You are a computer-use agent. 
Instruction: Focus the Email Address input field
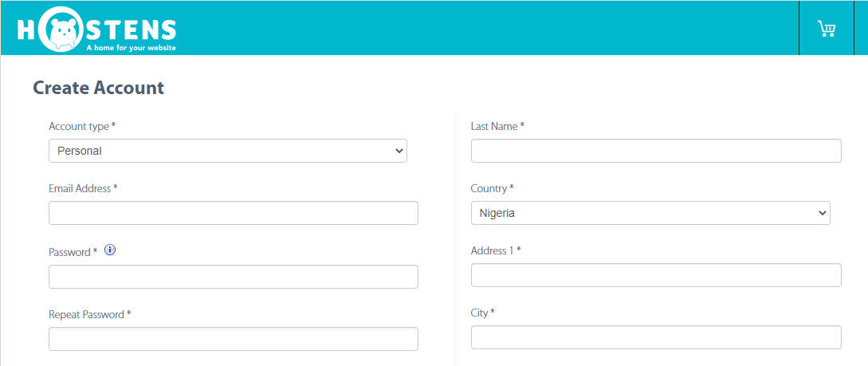coord(233,213)
